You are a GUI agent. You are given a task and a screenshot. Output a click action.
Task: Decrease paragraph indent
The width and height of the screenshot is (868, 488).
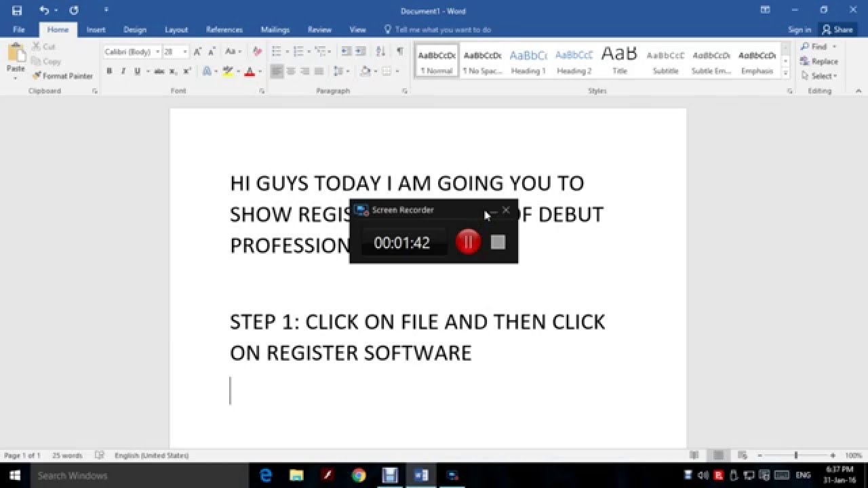346,52
